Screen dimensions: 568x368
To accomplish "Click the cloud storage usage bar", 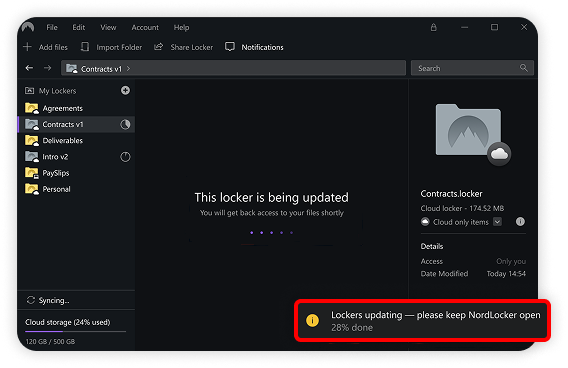I will click(x=75, y=331).
